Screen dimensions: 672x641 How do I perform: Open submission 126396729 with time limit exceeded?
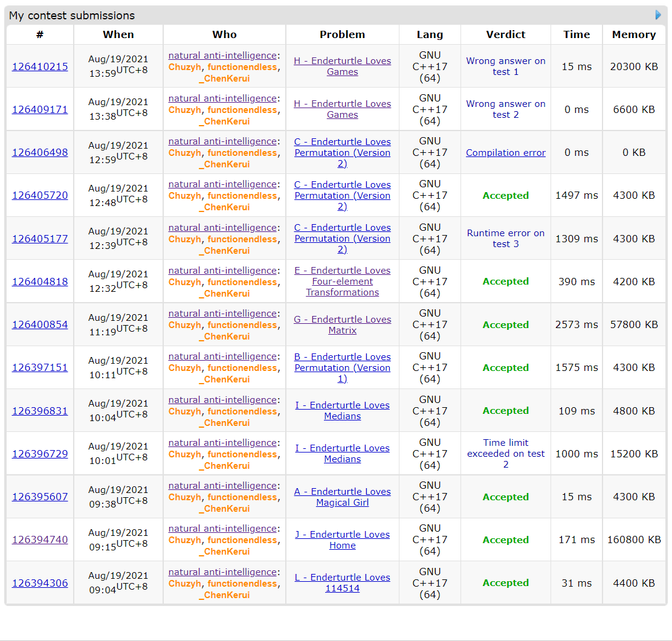[x=40, y=454]
